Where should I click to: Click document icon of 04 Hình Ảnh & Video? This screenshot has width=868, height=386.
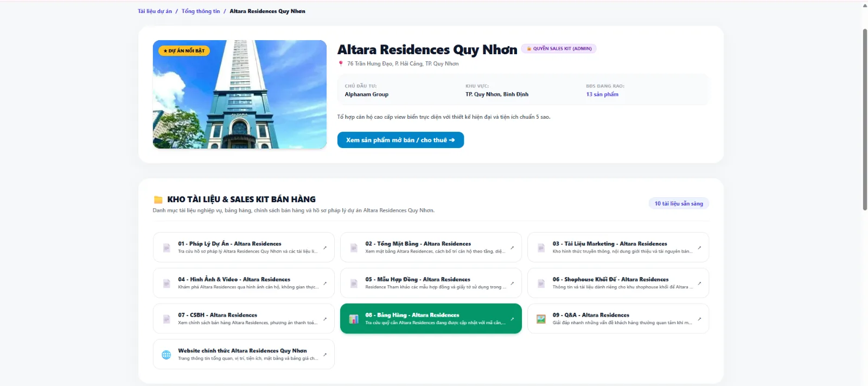click(167, 284)
